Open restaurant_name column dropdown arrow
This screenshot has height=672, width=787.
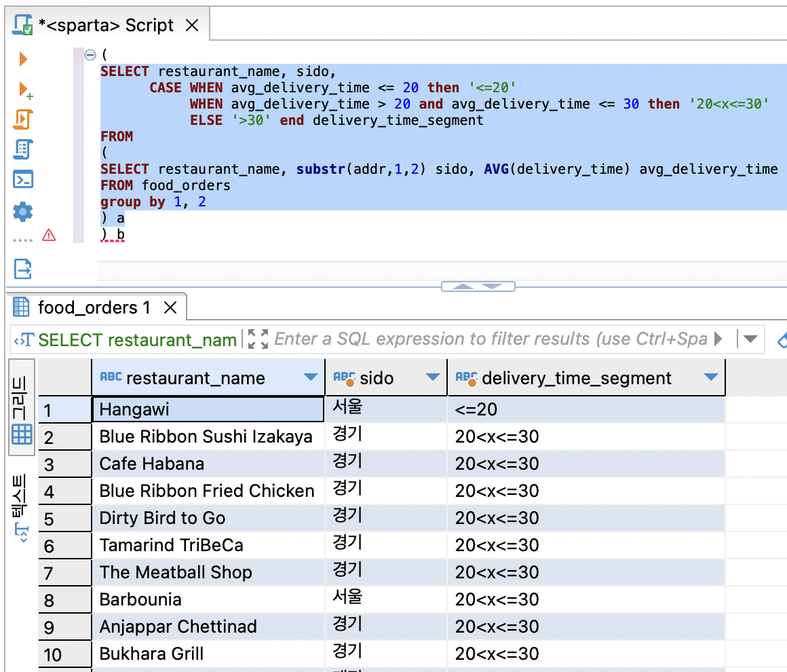[311, 377]
